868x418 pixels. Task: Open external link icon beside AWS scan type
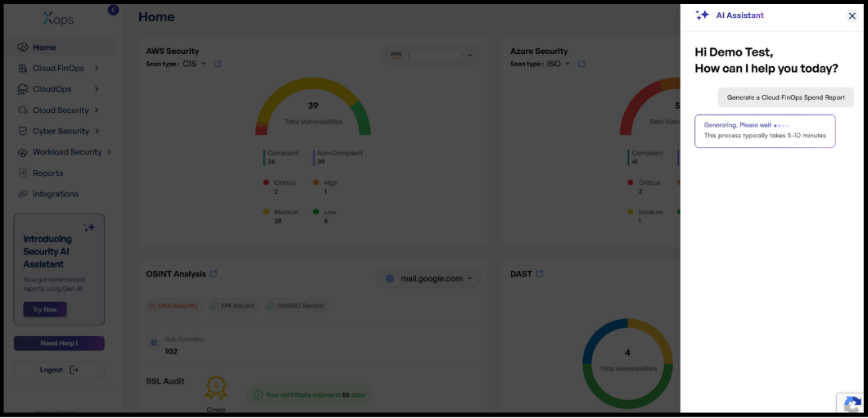coord(217,64)
